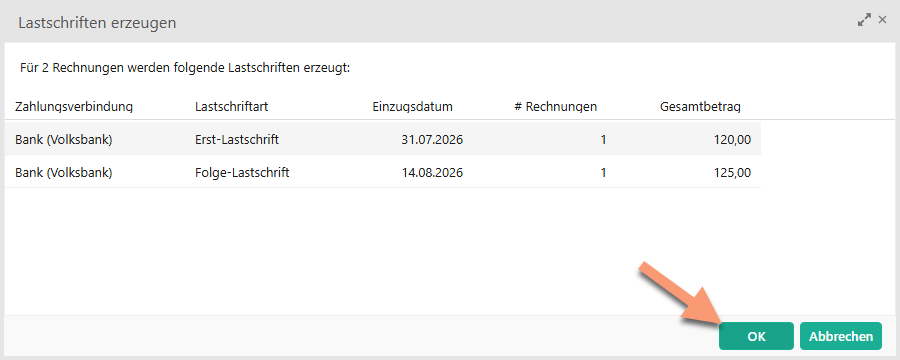Close the Lastschriften erzeugen dialog
The height and width of the screenshot is (360, 900).
click(x=883, y=20)
